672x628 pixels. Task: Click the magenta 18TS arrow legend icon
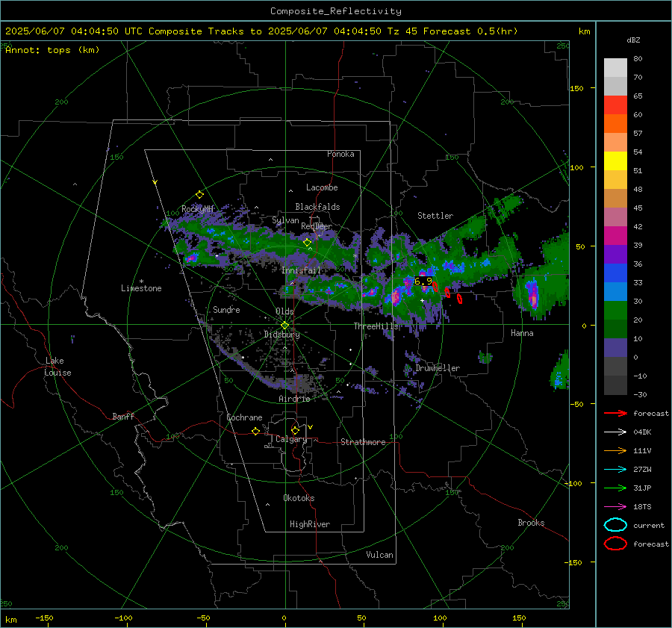pyautogui.click(x=615, y=507)
